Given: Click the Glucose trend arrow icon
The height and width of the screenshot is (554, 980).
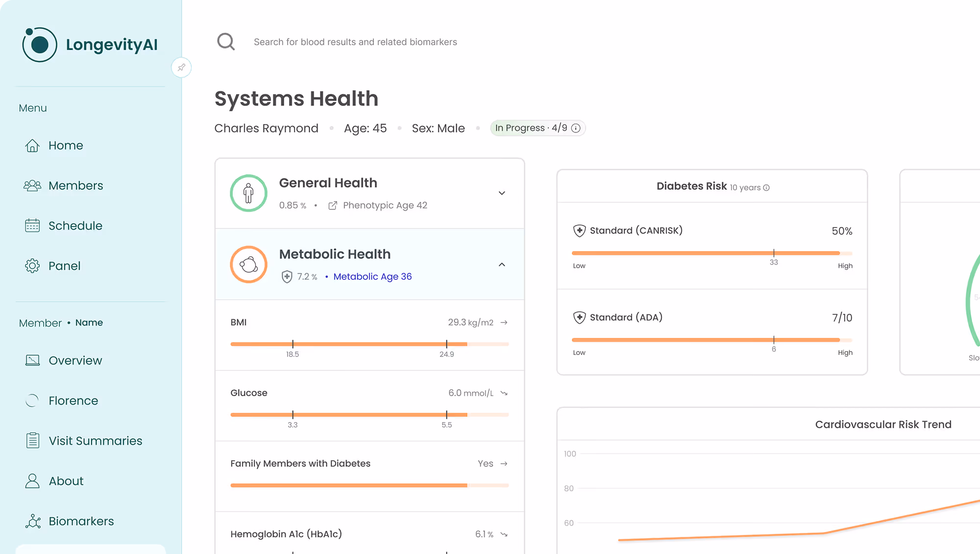Looking at the screenshot, I should [504, 393].
